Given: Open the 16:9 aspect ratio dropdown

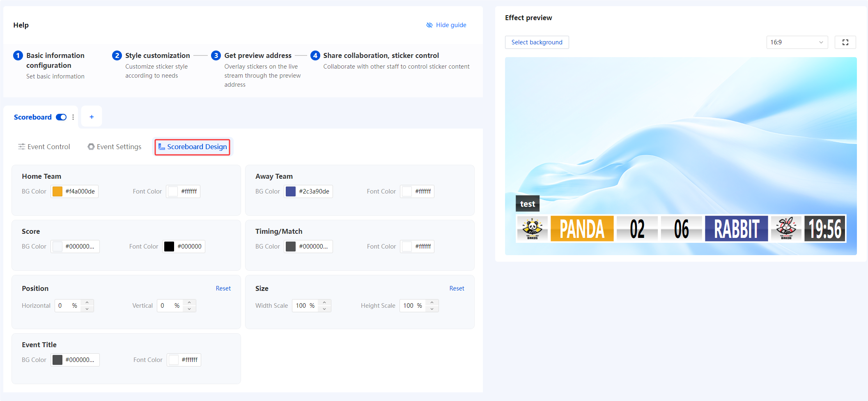Looking at the screenshot, I should [x=797, y=42].
